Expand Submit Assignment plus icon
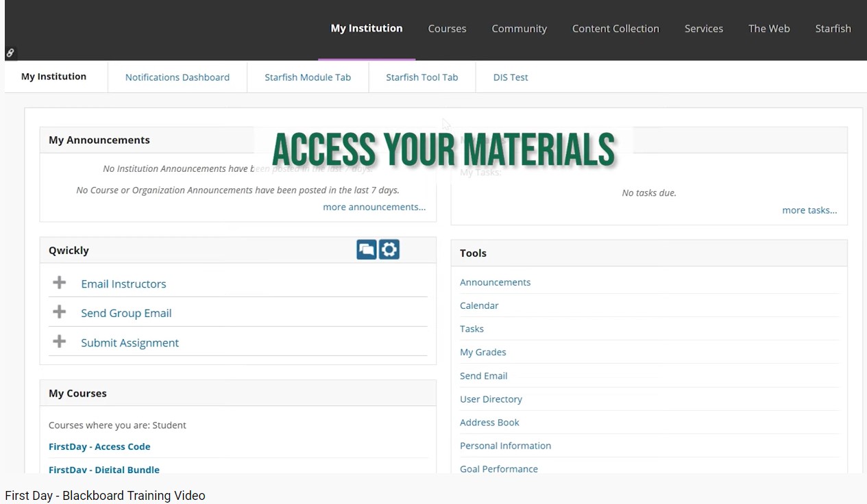The height and width of the screenshot is (504, 867). pyautogui.click(x=60, y=342)
